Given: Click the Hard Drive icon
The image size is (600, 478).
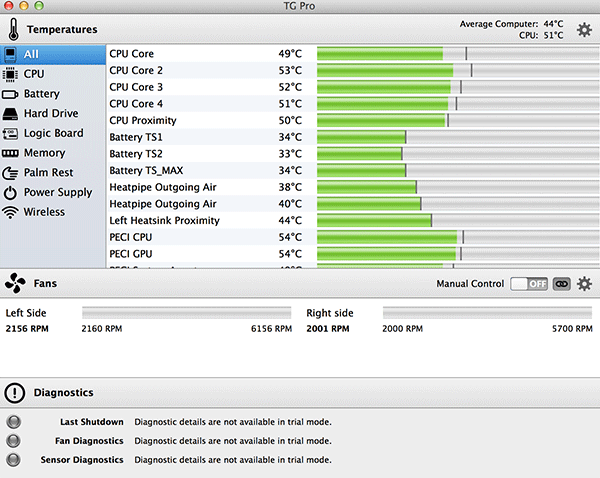Looking at the screenshot, I should [x=11, y=114].
